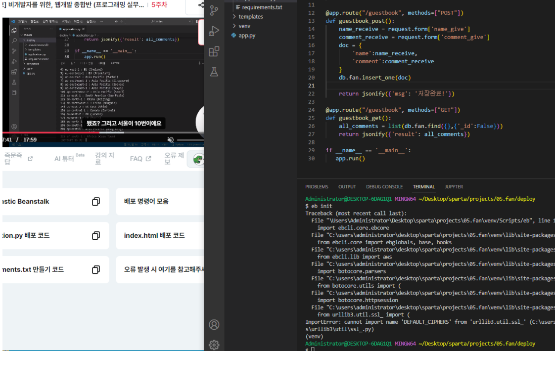
Task: Click the requirements.txt 만들기 코드 card label
Action: tap(33, 269)
